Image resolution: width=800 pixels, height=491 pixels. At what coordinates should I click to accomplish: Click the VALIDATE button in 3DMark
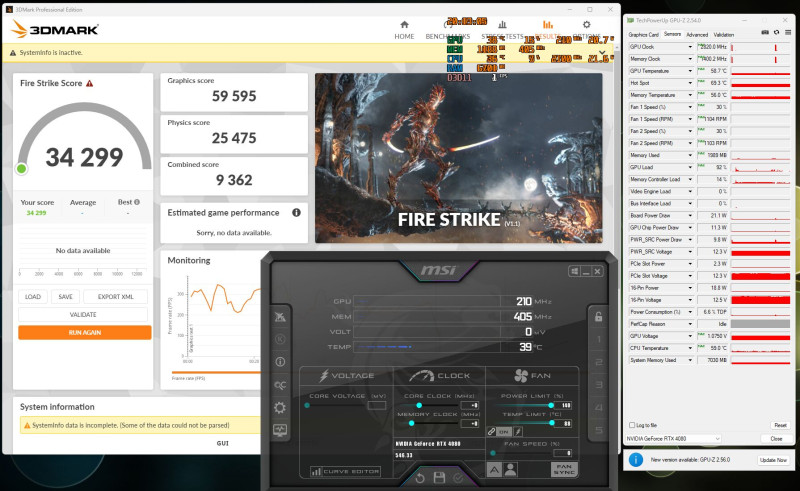point(83,314)
